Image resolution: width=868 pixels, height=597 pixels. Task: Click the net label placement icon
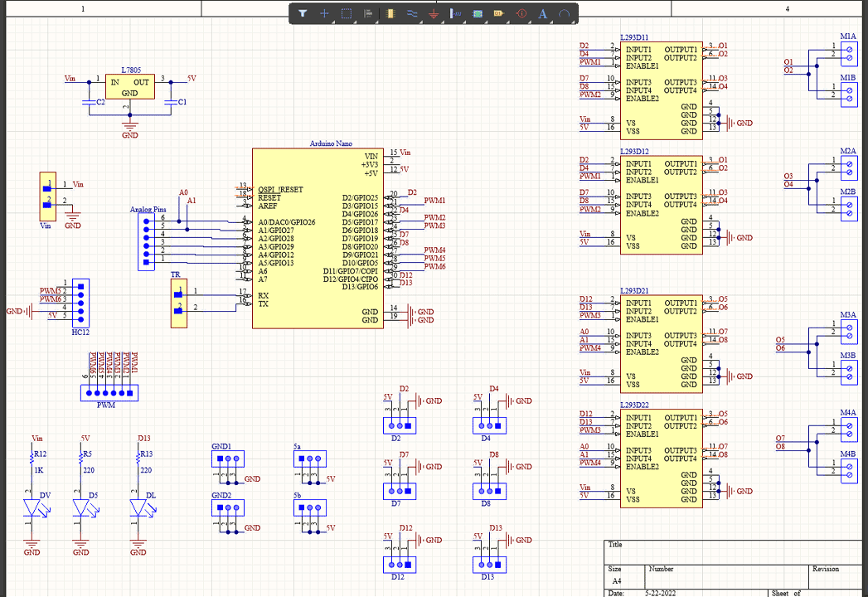click(456, 13)
